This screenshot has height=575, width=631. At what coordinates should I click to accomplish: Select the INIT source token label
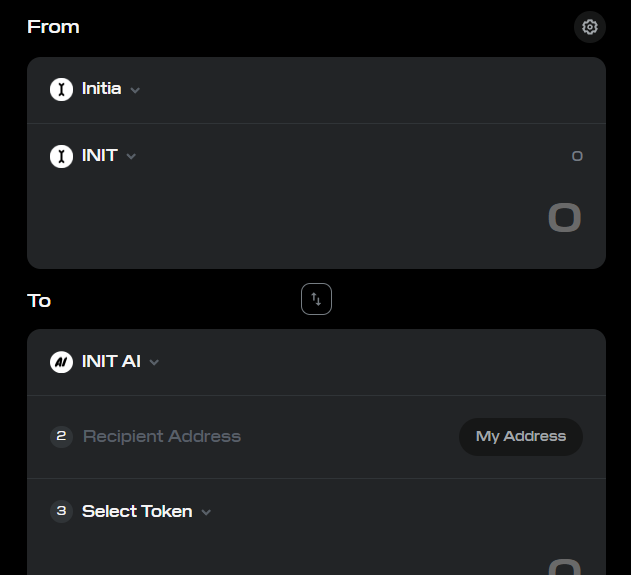[100, 156]
